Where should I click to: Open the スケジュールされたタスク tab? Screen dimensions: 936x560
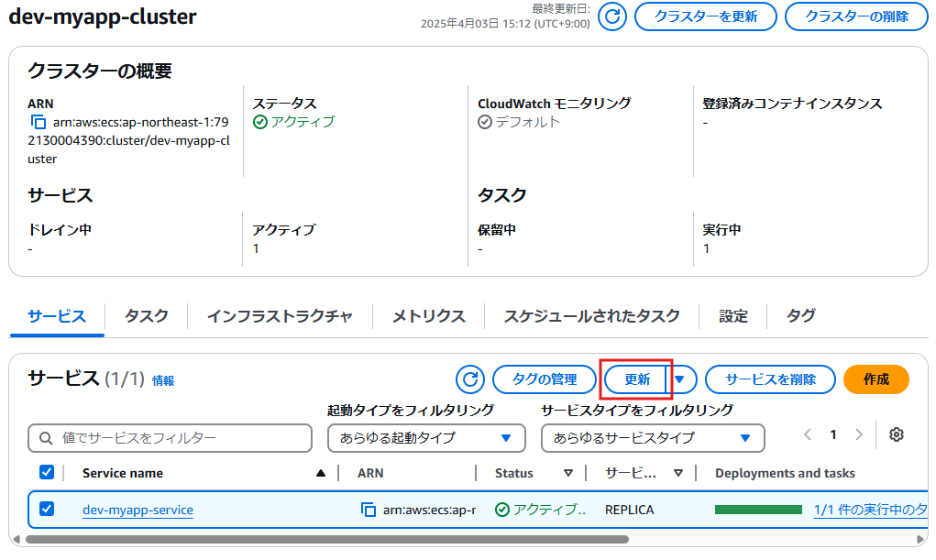591,316
